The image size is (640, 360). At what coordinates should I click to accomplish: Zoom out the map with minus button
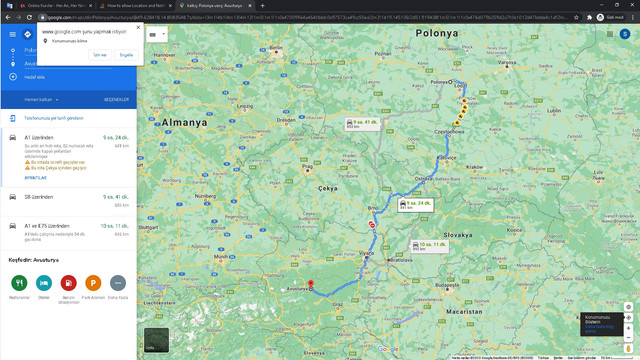tap(629, 338)
